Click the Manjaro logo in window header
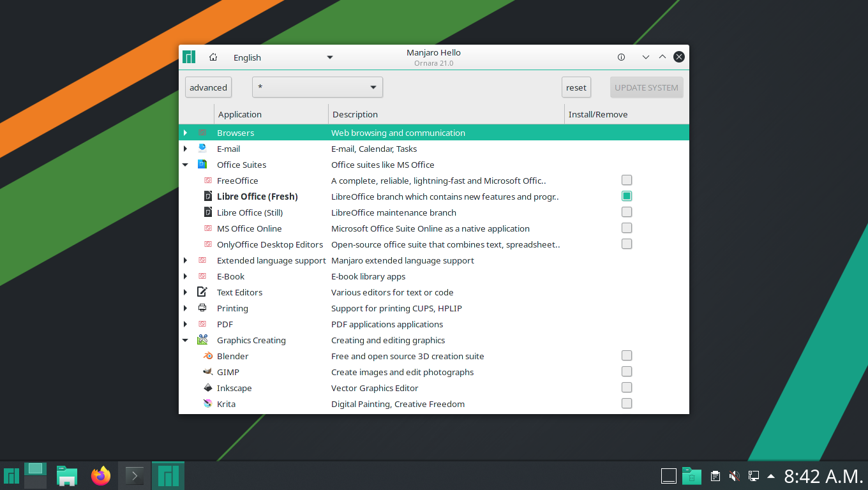The width and height of the screenshot is (868, 490). [x=189, y=57]
